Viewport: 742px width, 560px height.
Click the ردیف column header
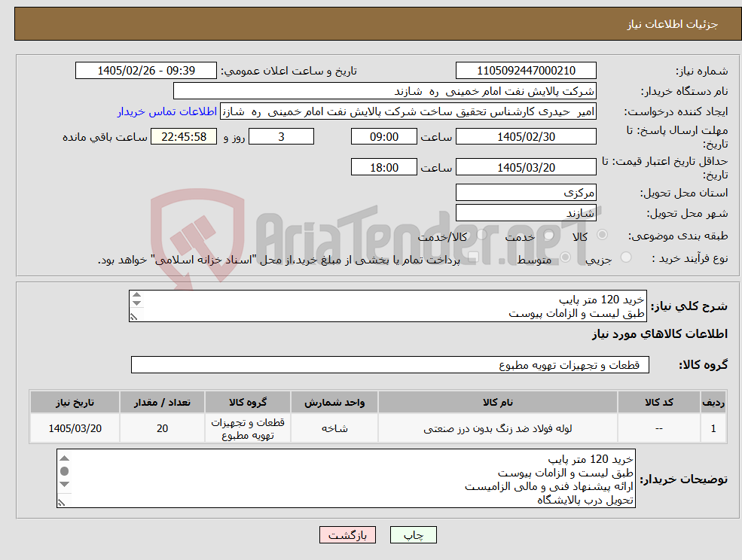[x=713, y=402]
